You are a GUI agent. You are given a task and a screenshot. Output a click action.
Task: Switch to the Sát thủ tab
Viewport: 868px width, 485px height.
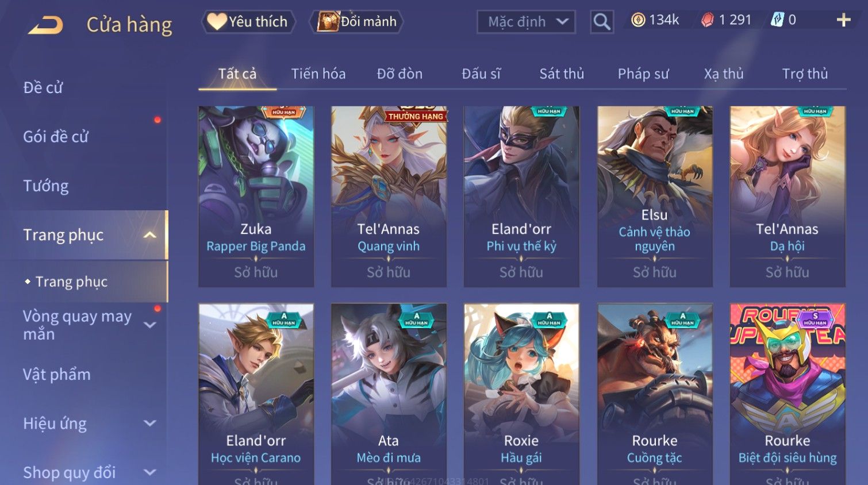[x=562, y=74]
